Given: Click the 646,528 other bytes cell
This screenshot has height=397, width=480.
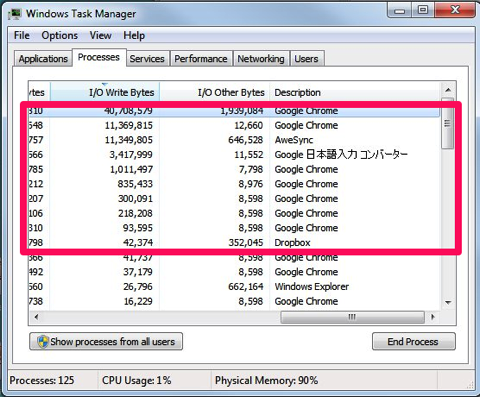Looking at the screenshot, I should coord(246,140).
